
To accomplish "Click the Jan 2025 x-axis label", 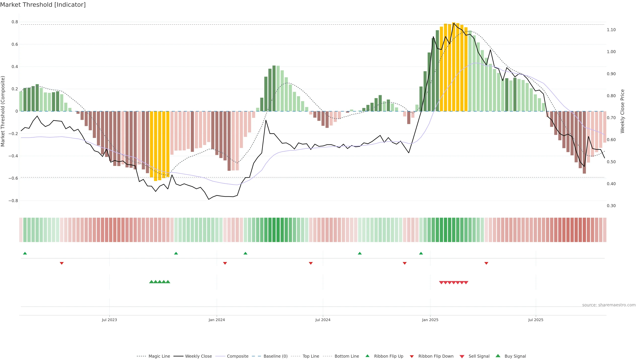I will [x=430, y=320].
